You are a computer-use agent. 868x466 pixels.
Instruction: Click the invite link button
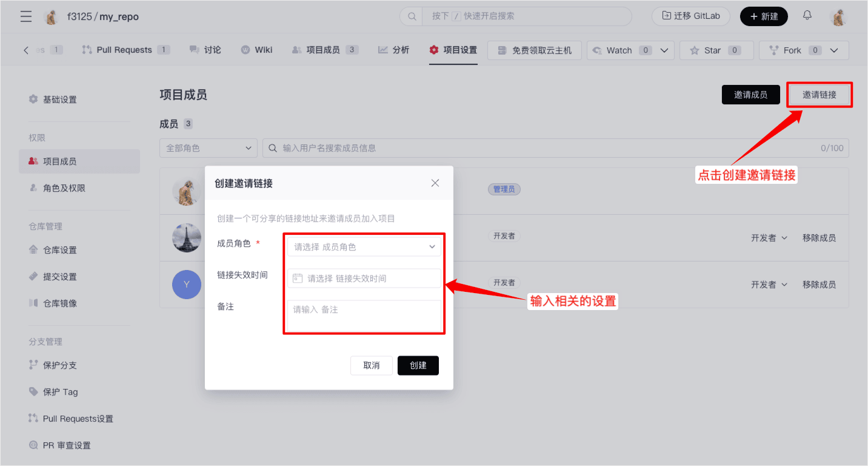click(819, 95)
